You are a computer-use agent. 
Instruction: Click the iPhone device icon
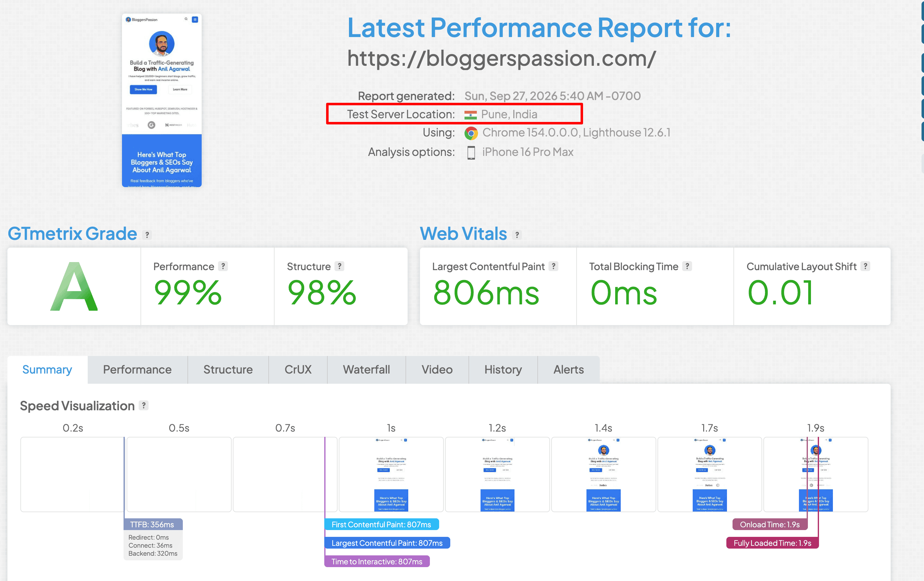pyautogui.click(x=471, y=153)
